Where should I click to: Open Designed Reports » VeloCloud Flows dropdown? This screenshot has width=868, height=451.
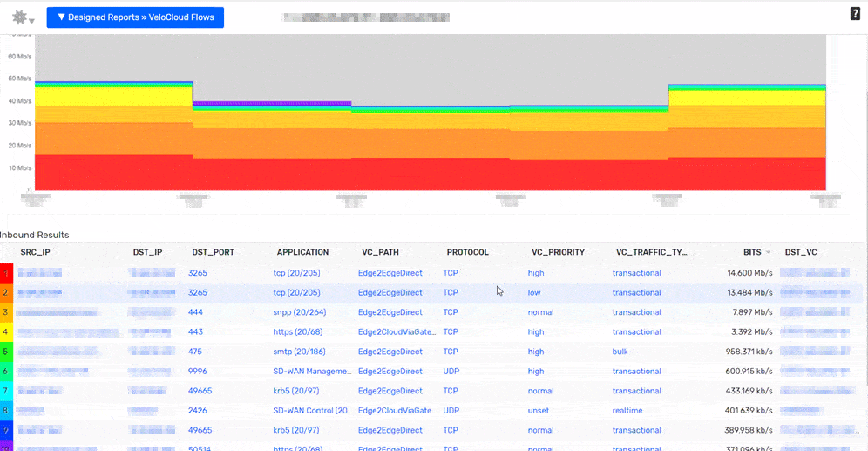[x=135, y=17]
